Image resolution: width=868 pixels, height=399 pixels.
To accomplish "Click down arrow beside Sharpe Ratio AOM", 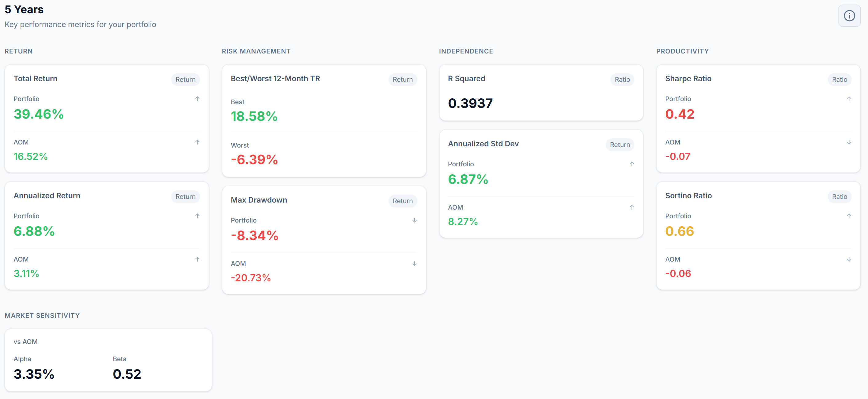I will tap(849, 142).
